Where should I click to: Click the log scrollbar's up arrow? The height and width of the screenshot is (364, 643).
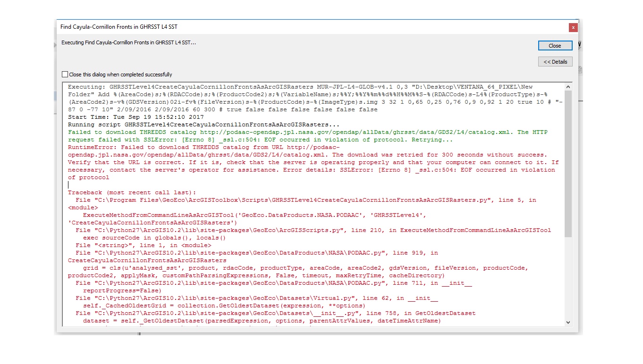[568, 87]
